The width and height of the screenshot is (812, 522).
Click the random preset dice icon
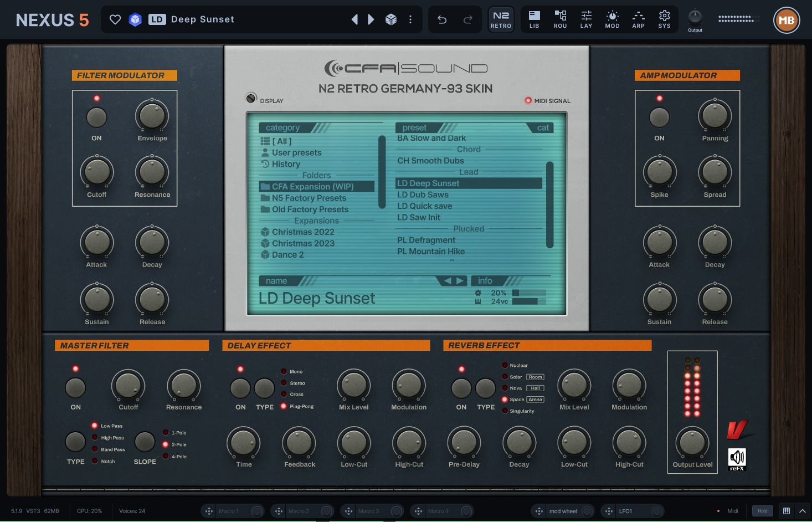coord(391,20)
